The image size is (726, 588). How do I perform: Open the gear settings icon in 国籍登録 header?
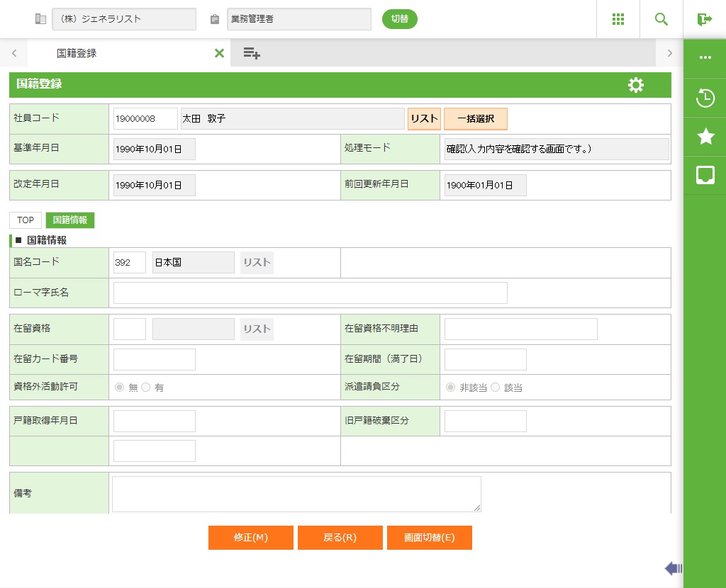[636, 85]
